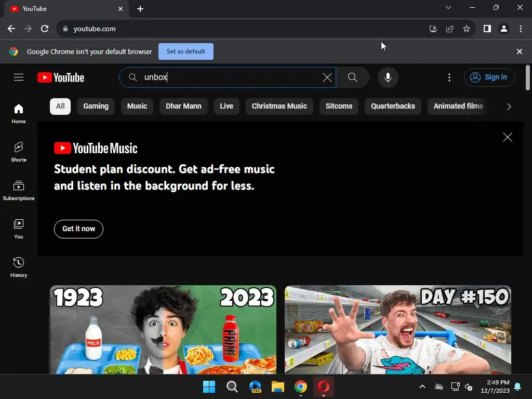
Task: Select the Sitcoms filter chip
Action: pyautogui.click(x=339, y=106)
